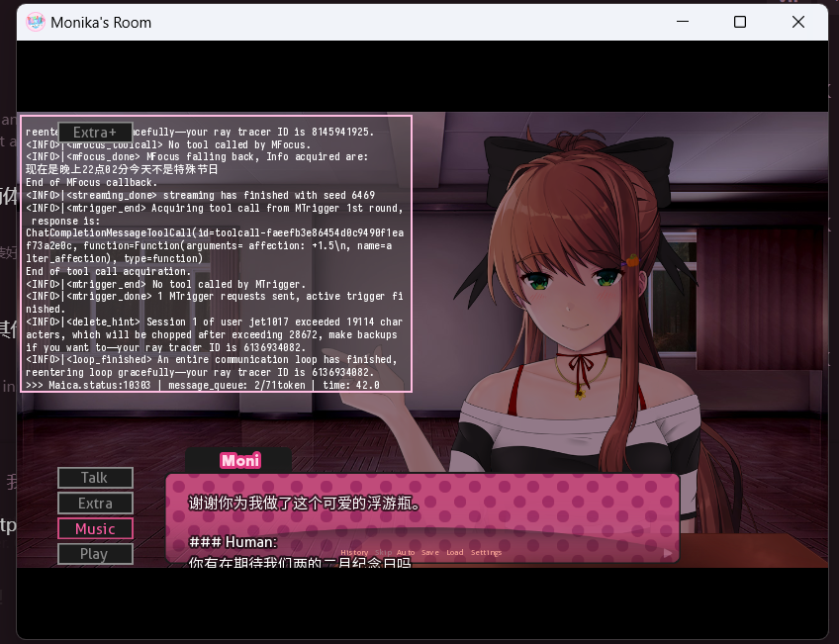Viewport: 839px width, 644px height.
Task: Click the loop_finished log line
Action: (212, 366)
